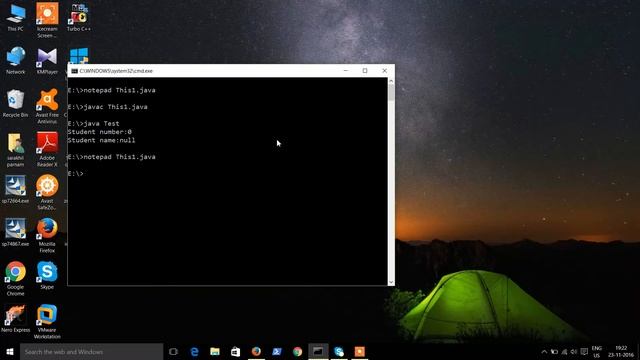
Task: Maximize the cmd.exe window
Action: (x=365, y=71)
